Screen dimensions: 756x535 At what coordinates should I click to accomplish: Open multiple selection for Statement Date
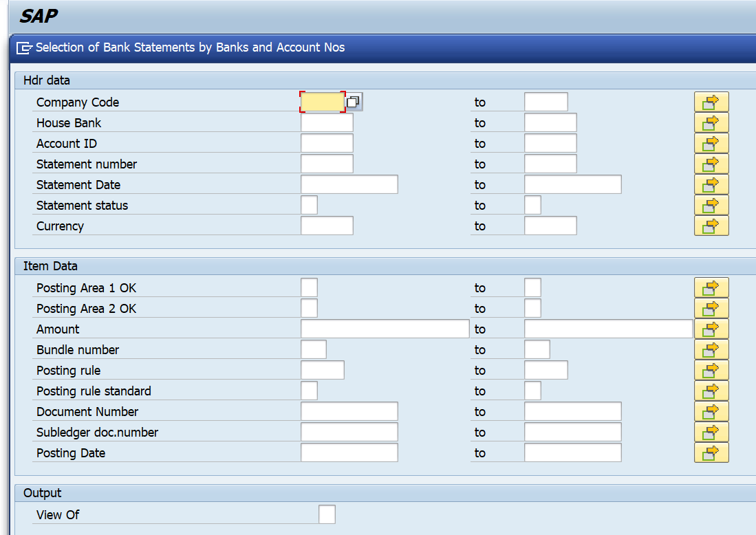point(711,184)
